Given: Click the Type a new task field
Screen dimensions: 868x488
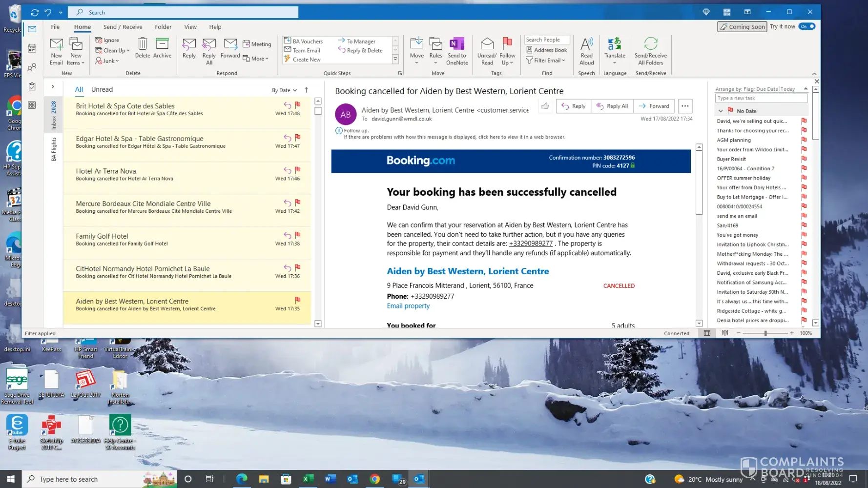Looking at the screenshot, I should (761, 98).
